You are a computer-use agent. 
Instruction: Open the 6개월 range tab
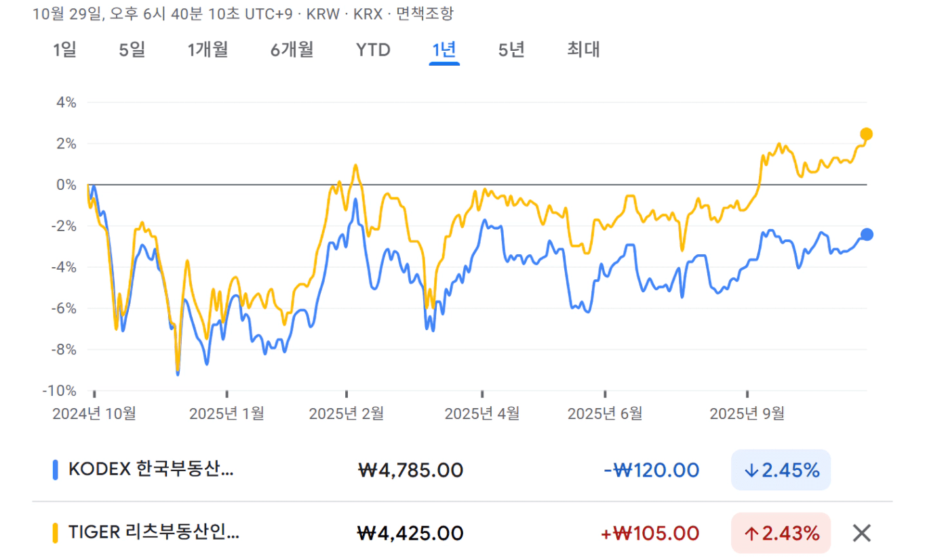click(292, 49)
